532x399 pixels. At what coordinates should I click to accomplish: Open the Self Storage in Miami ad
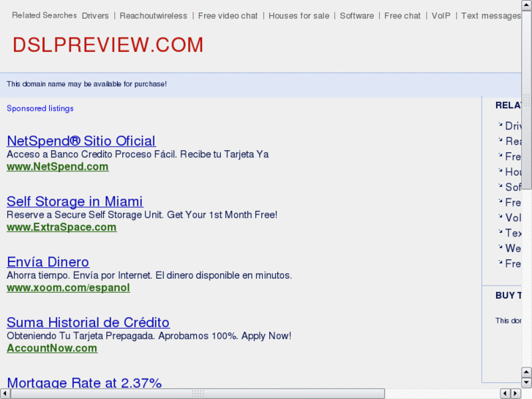pos(75,201)
